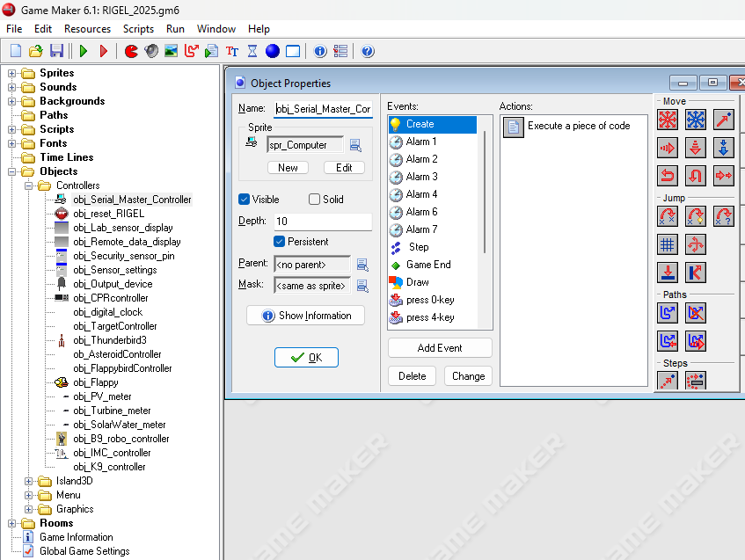Open the Scripts menu
745x560 pixels.
click(x=138, y=29)
